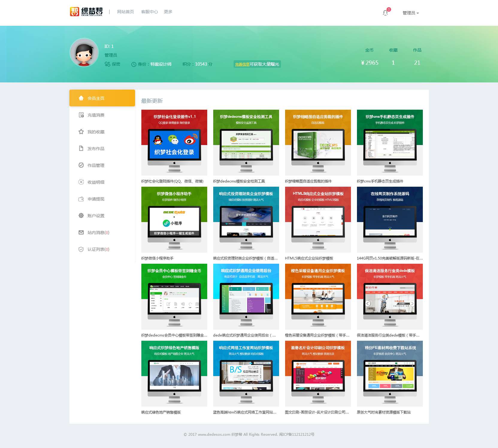The height and width of the screenshot is (448, 498).
Task: Select 会员主页 sidebar label
Action: [x=96, y=98]
